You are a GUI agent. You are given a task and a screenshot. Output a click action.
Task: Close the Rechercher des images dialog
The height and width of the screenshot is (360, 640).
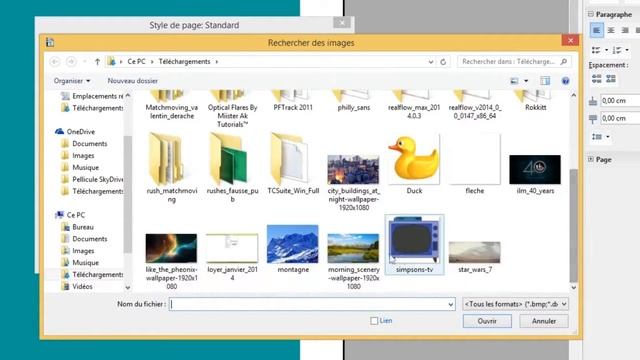click(570, 40)
